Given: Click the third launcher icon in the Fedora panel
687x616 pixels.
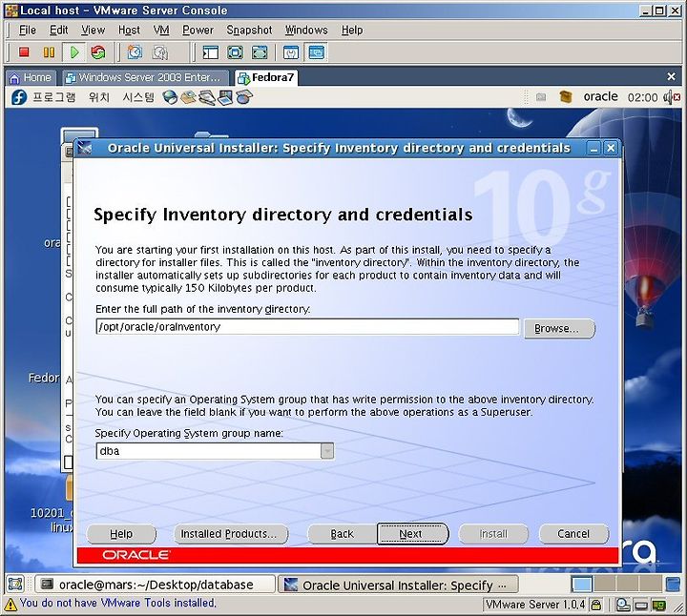Looking at the screenshot, I should 207,97.
